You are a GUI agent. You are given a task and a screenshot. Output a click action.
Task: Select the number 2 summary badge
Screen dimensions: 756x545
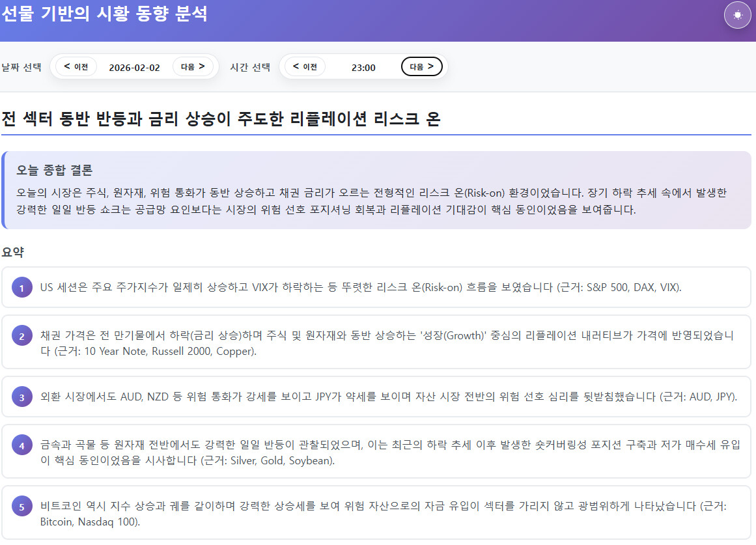tap(21, 337)
